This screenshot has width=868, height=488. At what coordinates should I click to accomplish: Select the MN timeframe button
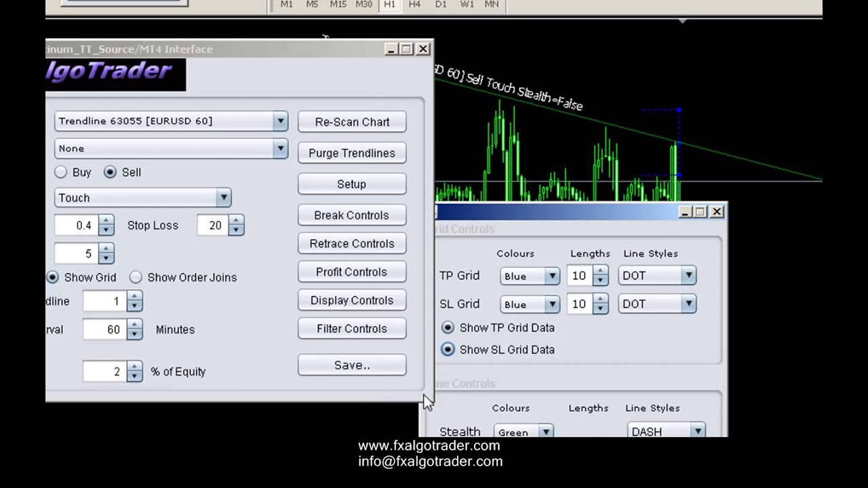[x=492, y=4]
